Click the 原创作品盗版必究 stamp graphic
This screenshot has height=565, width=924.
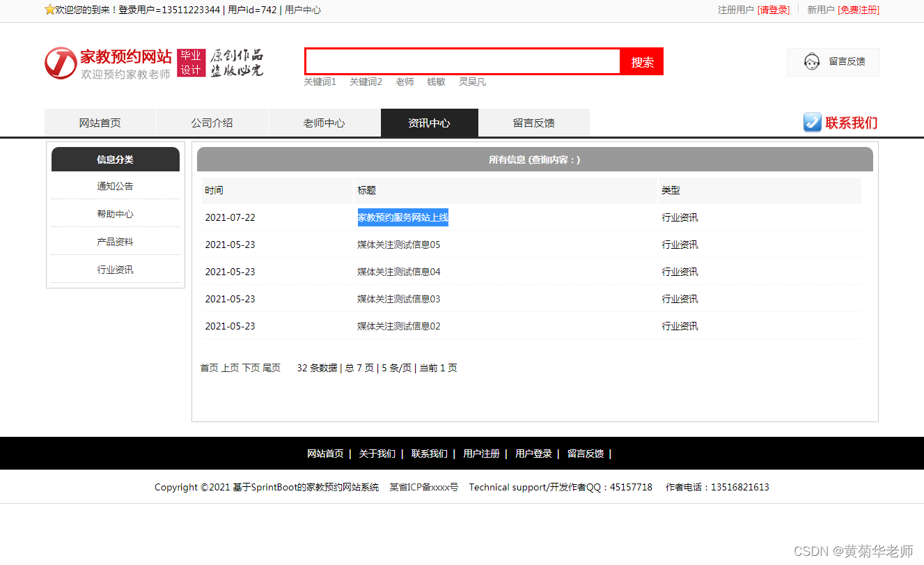pos(236,63)
